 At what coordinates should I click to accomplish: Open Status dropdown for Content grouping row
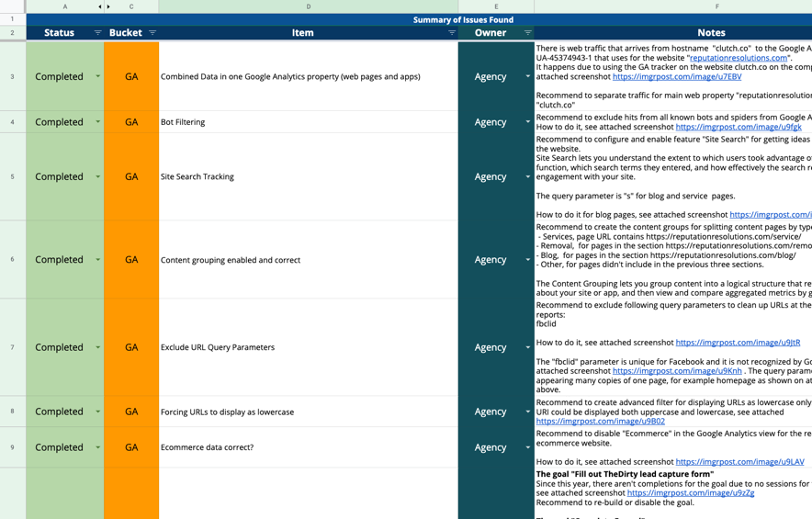click(x=98, y=259)
